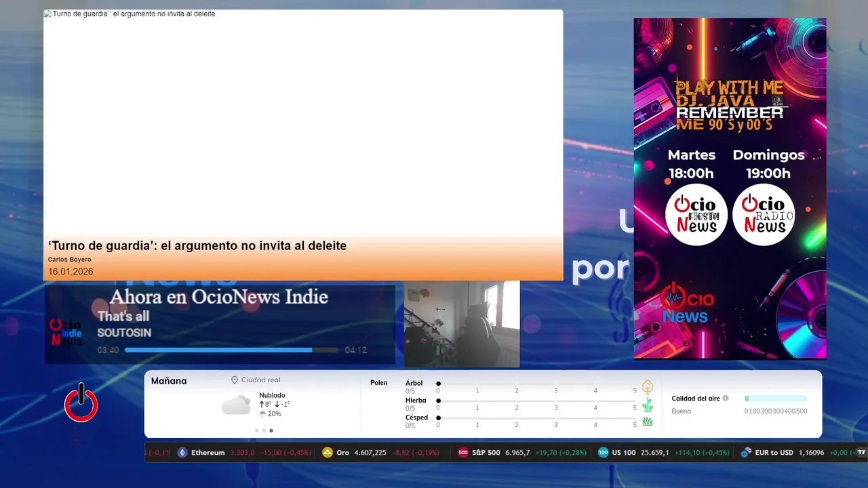Click the location pin beside Ciudad real
The image size is (868, 488).
click(x=235, y=380)
